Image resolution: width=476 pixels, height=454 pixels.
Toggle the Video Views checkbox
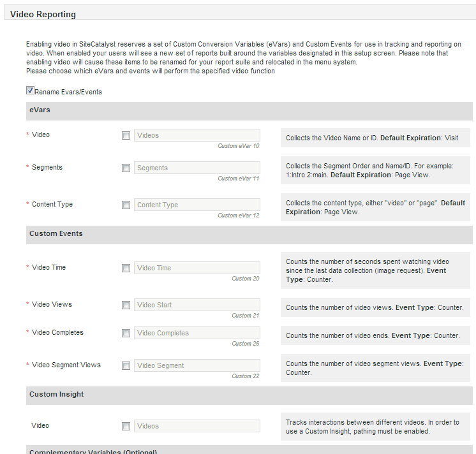pyautogui.click(x=126, y=305)
